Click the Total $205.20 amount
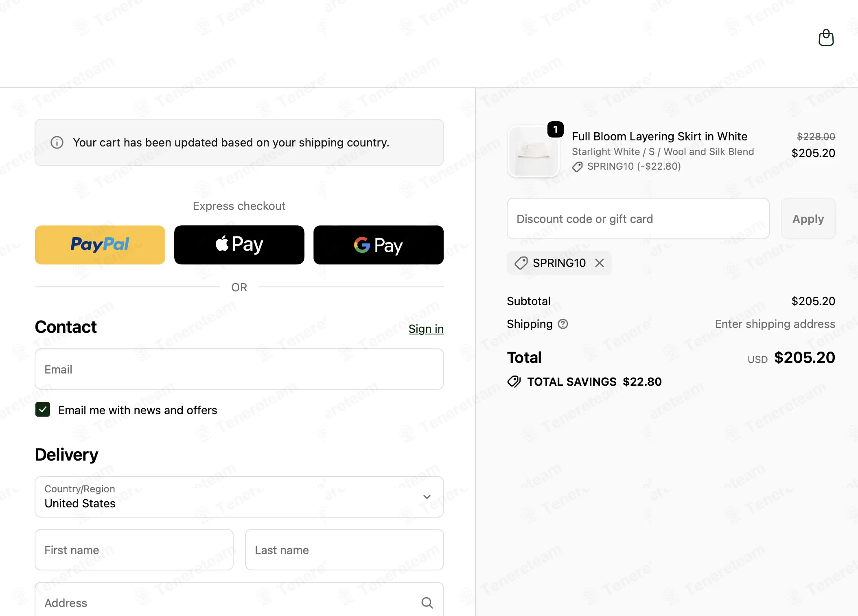 (805, 358)
